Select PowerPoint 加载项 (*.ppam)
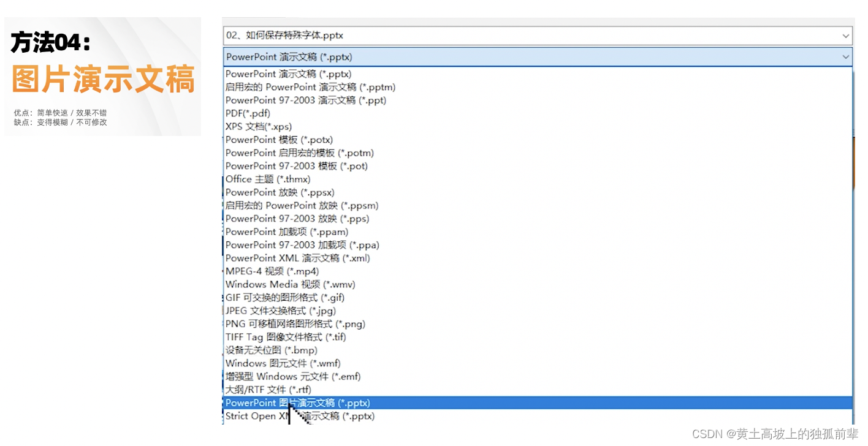This screenshot has height=446, width=868. click(538, 232)
